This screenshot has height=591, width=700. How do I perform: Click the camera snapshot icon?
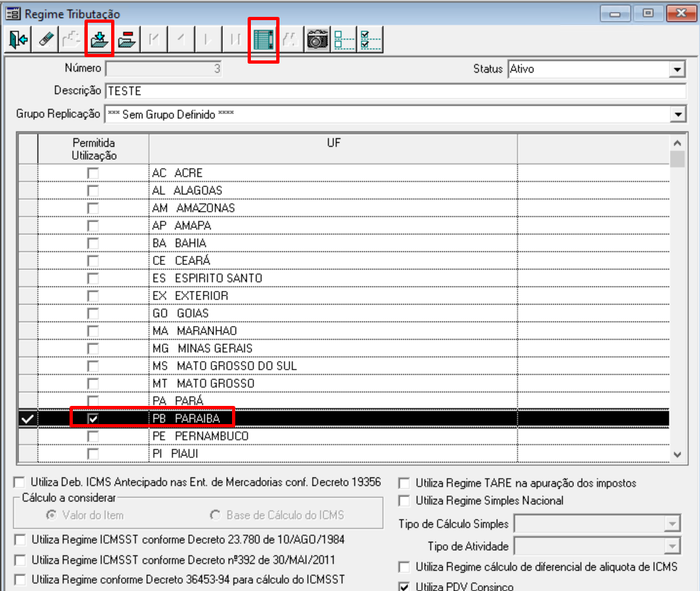click(317, 40)
